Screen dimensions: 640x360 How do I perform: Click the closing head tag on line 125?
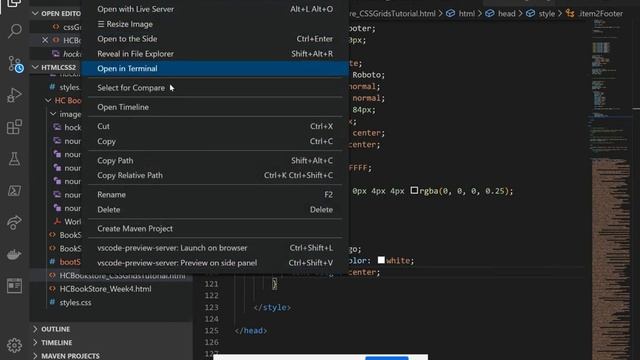251,331
